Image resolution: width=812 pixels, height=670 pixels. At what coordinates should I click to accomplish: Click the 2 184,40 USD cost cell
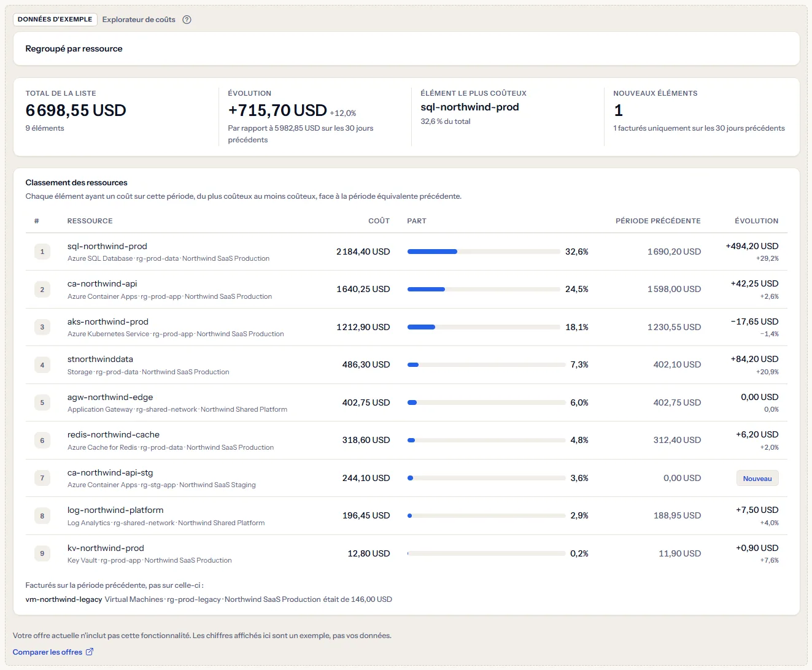pyautogui.click(x=363, y=252)
